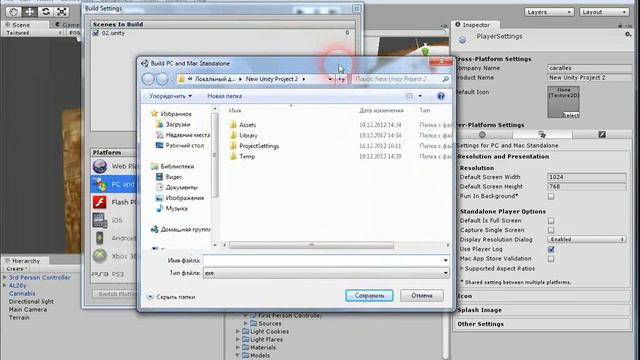Select the Scale tool in Unity toolbar
This screenshot has width=640, height=360.
pyautogui.click(x=62, y=12)
